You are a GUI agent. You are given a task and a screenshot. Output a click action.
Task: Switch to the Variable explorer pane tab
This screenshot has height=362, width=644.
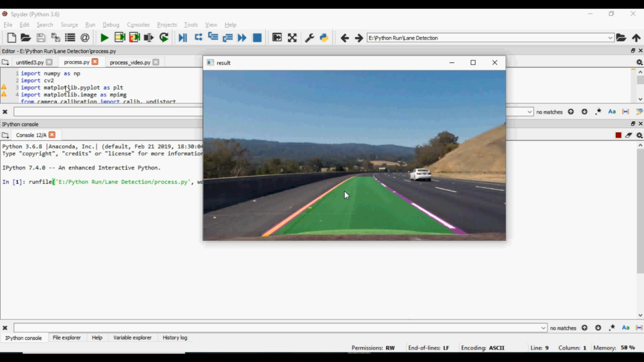click(x=132, y=338)
